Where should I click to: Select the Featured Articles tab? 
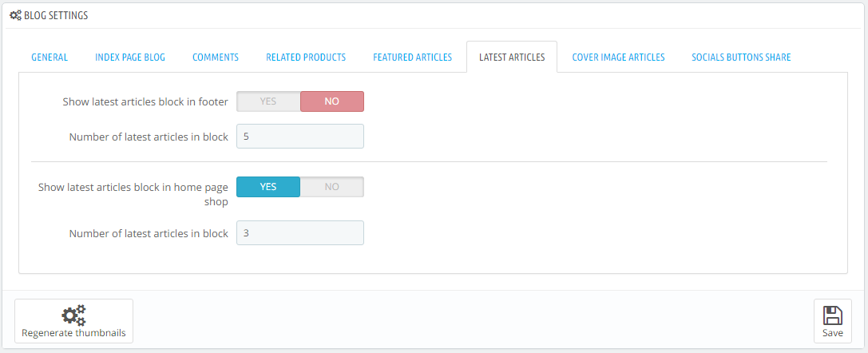[x=412, y=57]
